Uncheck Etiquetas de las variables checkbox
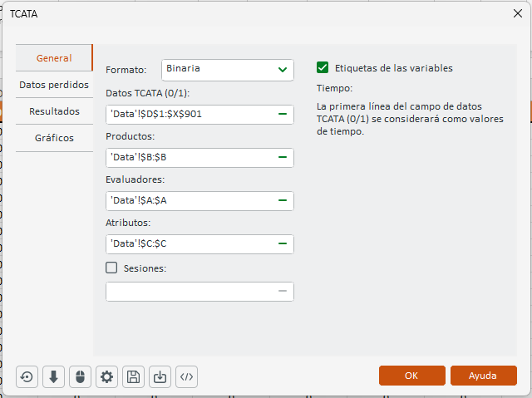Image resolution: width=532 pixels, height=398 pixels. coord(323,67)
